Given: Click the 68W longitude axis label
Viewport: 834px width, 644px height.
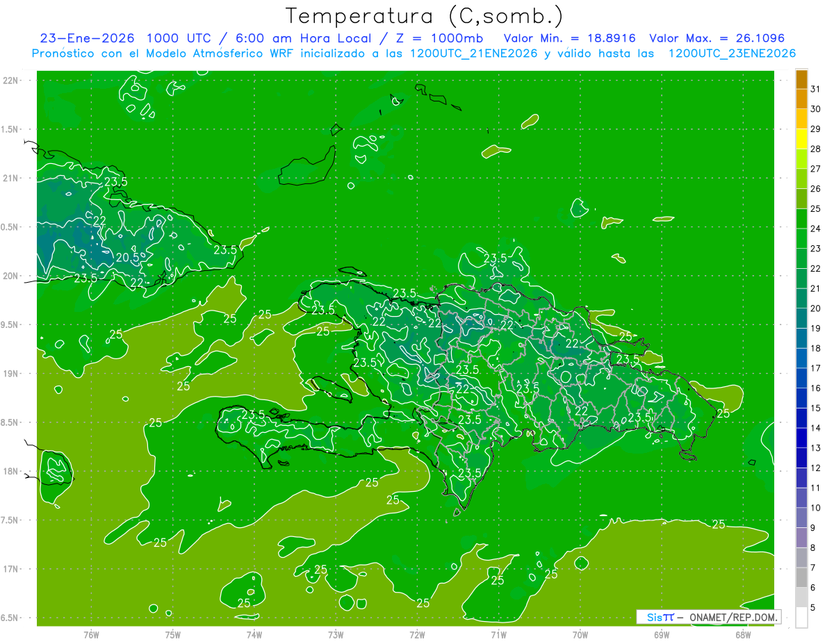Looking at the screenshot, I should click(743, 634).
